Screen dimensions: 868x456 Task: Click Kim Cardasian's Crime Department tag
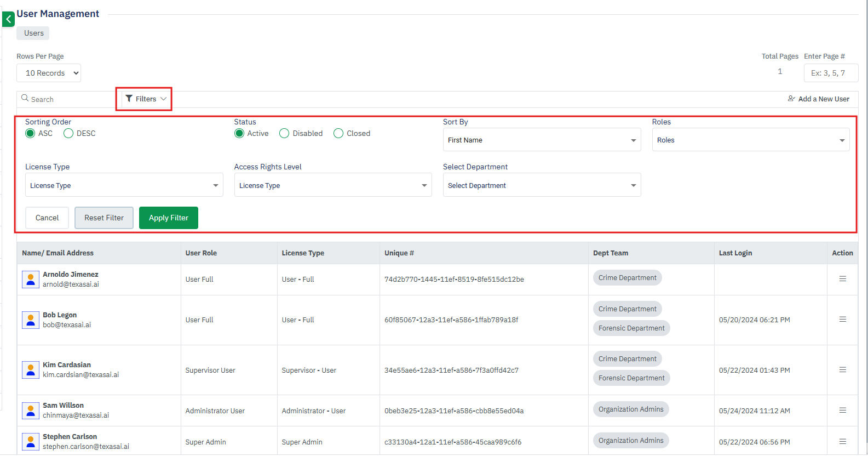(x=628, y=359)
